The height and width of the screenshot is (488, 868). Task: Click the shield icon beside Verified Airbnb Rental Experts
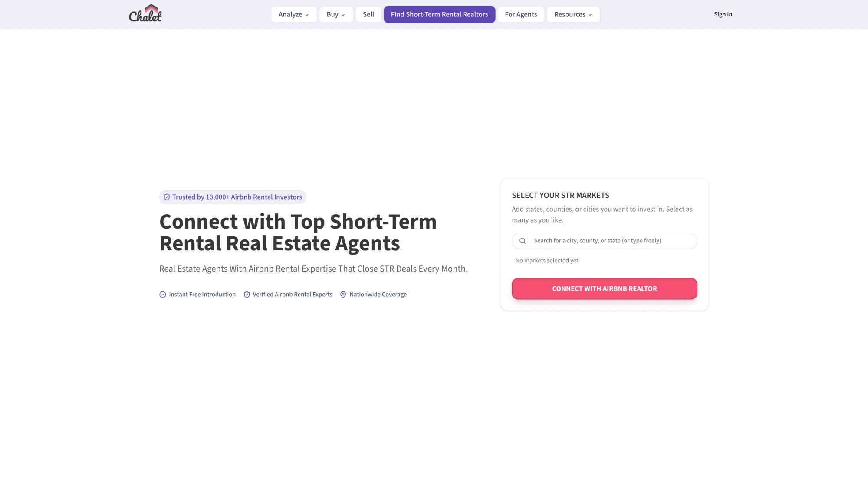click(247, 294)
